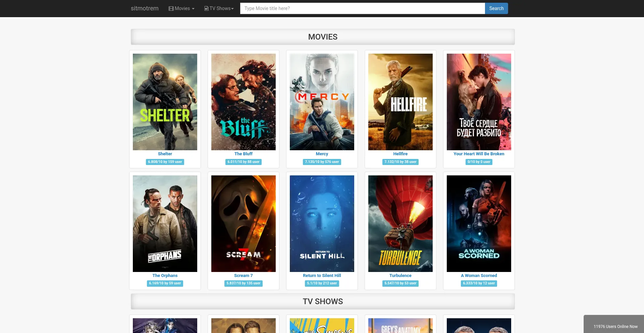Open the Mercy movie poster

(x=322, y=102)
